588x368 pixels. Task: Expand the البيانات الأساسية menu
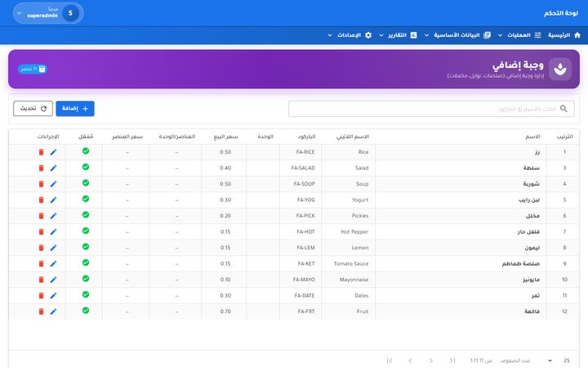click(x=457, y=35)
